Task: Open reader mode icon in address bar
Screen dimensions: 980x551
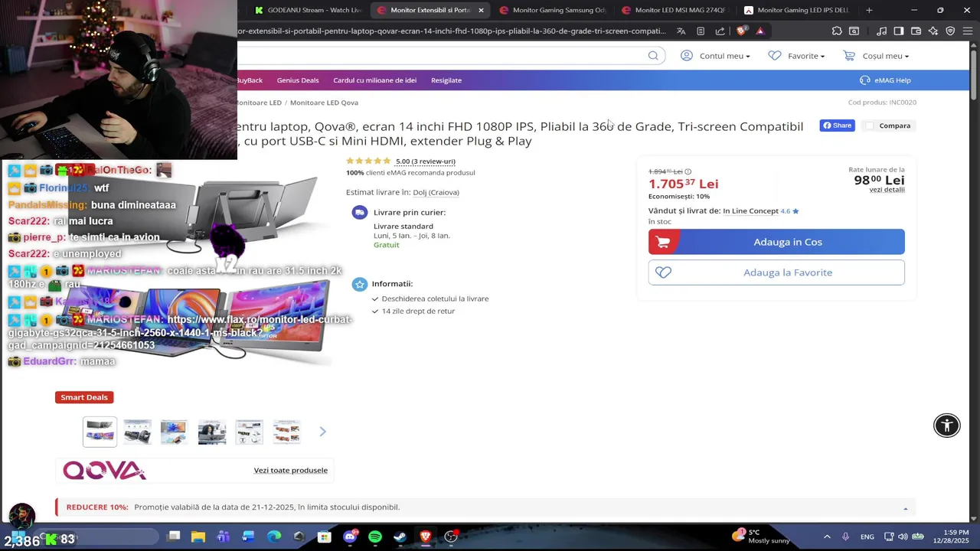Action: pos(701,31)
